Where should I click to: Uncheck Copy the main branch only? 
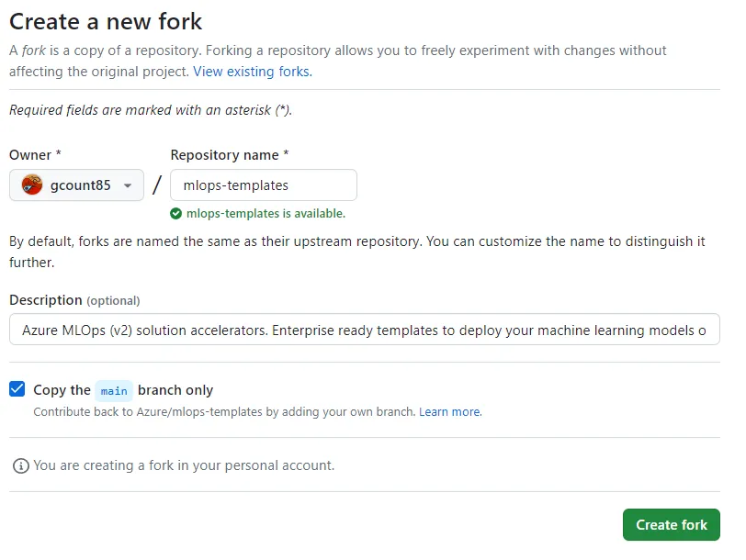pyautogui.click(x=17, y=389)
